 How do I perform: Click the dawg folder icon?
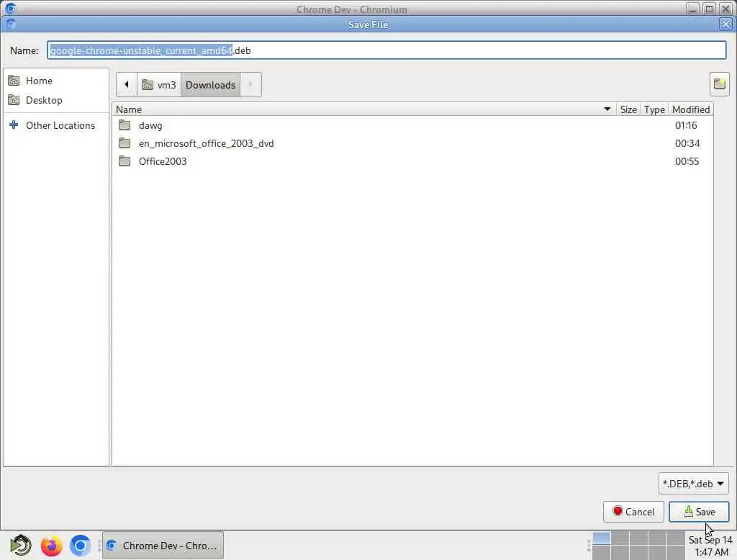point(125,125)
